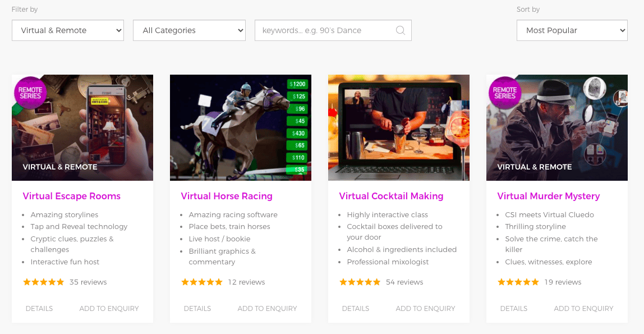
Task: Open the Virtual Murder Mystery title link
Action: (548, 196)
